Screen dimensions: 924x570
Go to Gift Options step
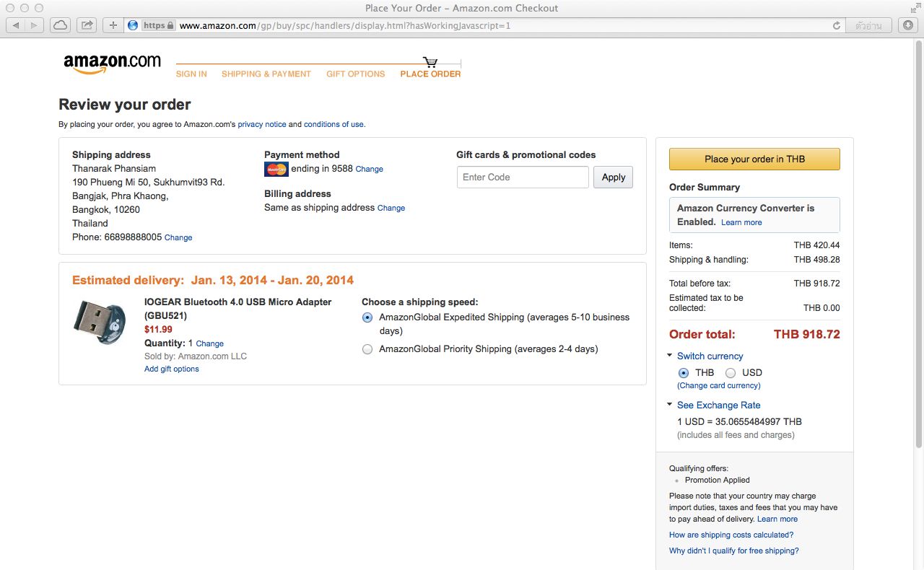tap(355, 74)
